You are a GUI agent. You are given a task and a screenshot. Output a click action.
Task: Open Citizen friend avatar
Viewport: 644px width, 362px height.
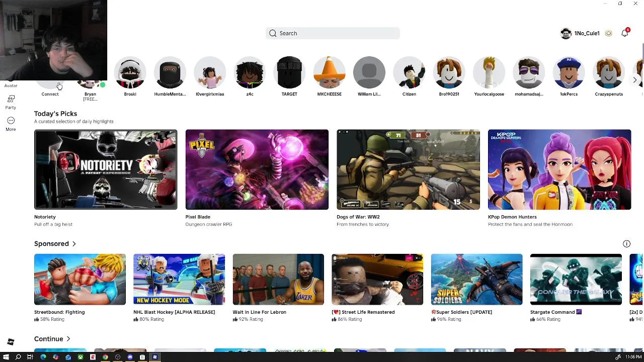point(409,72)
